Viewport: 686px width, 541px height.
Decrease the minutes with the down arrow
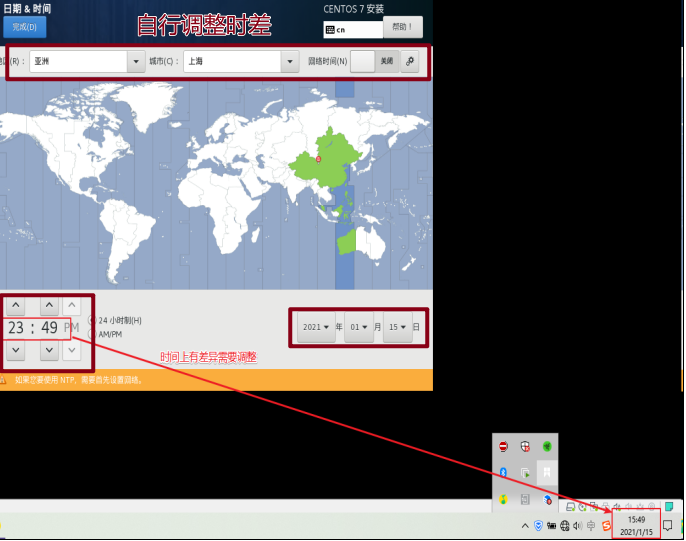[49, 350]
